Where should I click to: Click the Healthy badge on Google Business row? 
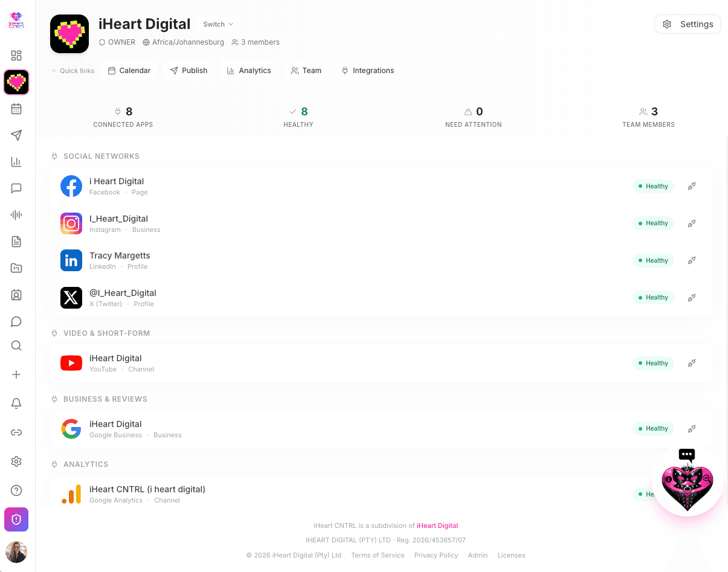coord(653,429)
